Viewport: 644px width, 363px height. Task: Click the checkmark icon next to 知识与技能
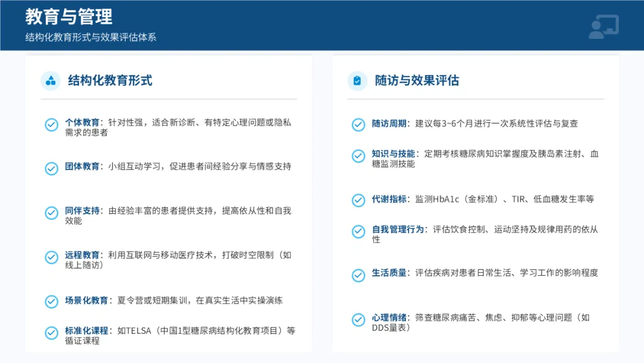(358, 156)
